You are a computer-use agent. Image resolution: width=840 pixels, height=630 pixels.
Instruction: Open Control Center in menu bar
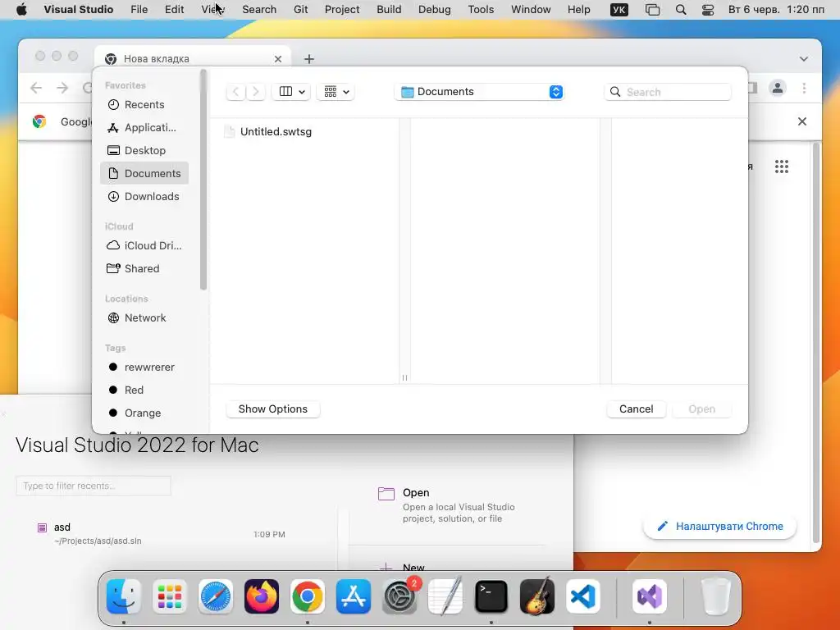[x=708, y=10]
